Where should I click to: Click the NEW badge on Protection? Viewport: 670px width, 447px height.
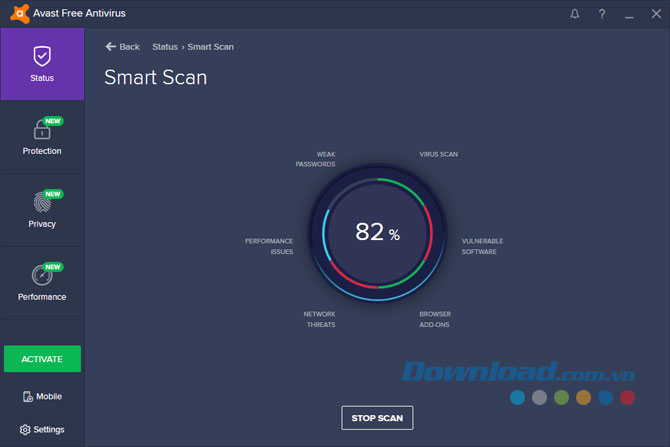pos(53,121)
